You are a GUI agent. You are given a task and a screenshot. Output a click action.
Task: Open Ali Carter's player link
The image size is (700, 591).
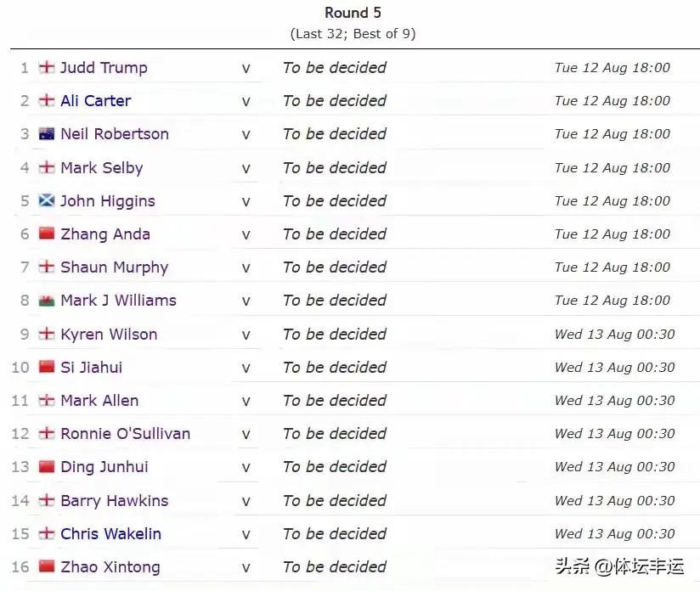tap(95, 101)
